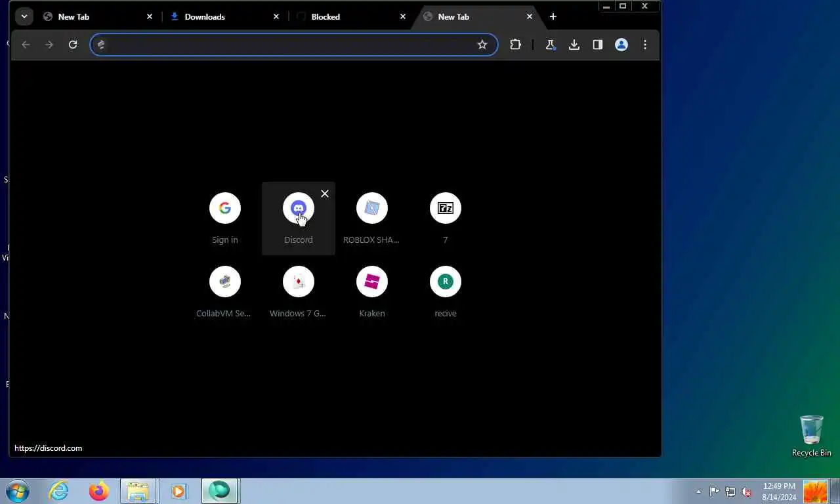Viewport: 840px width, 504px height.
Task: Bookmark this tab with the star icon
Action: (x=482, y=45)
